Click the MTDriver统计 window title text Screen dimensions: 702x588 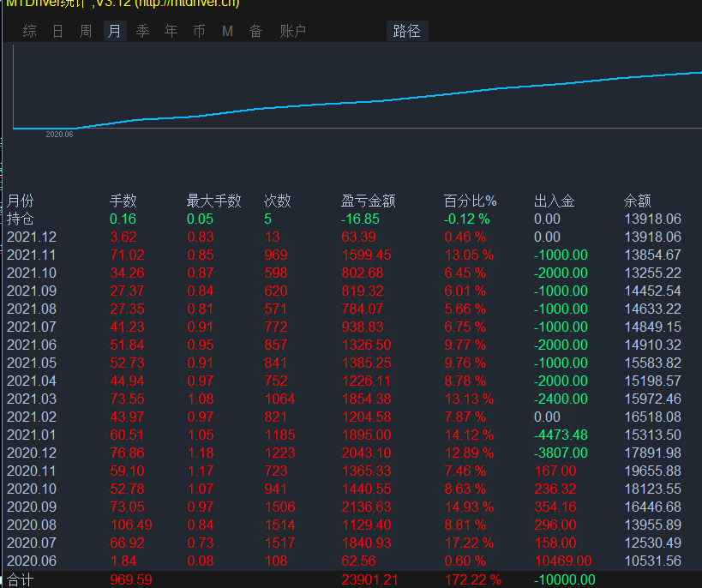tap(123, 3)
